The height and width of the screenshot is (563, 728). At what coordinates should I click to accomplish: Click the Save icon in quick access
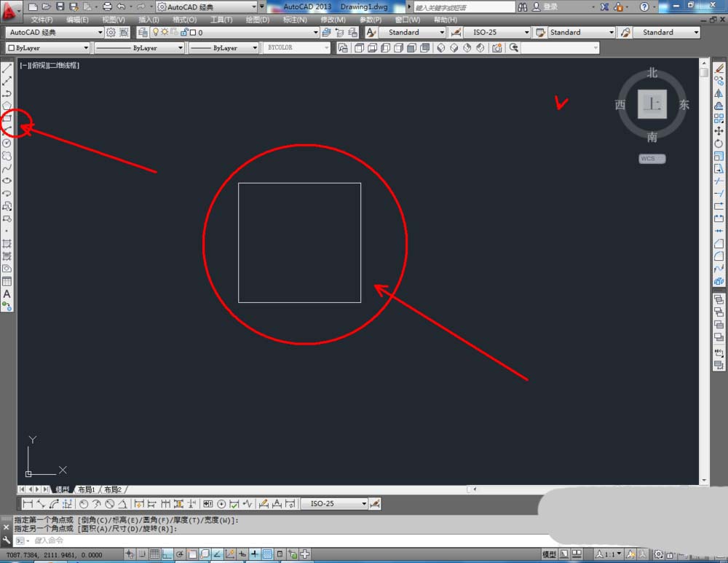(60, 7)
